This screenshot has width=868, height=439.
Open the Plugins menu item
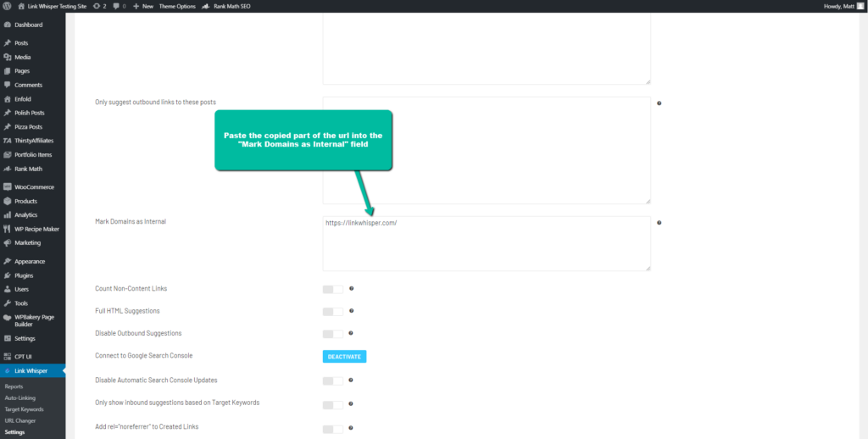pyautogui.click(x=23, y=275)
